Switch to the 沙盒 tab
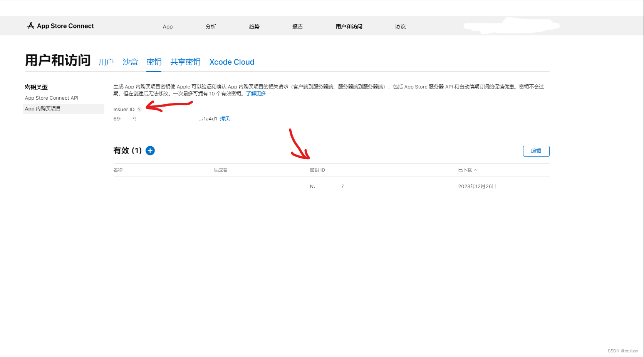 [130, 62]
